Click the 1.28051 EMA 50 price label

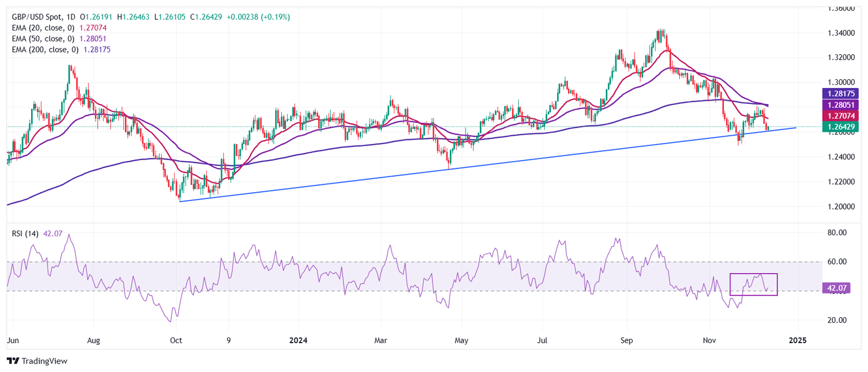(843, 105)
